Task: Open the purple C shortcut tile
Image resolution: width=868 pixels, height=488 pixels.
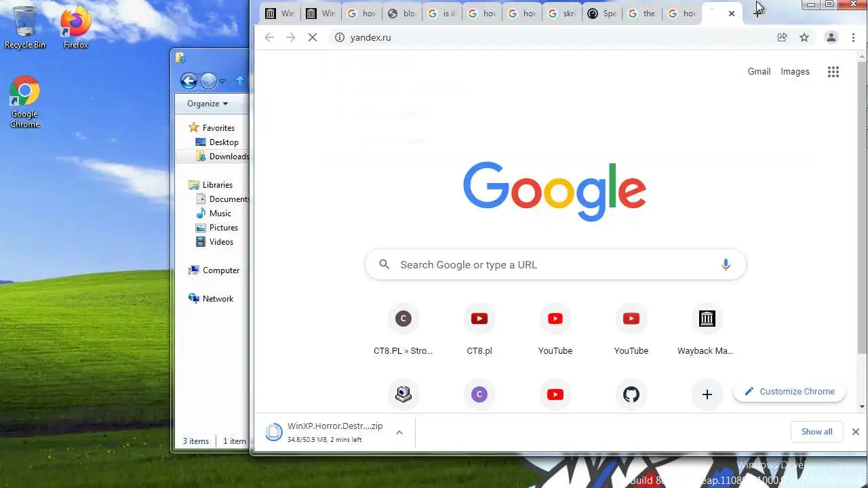Action: tap(479, 394)
